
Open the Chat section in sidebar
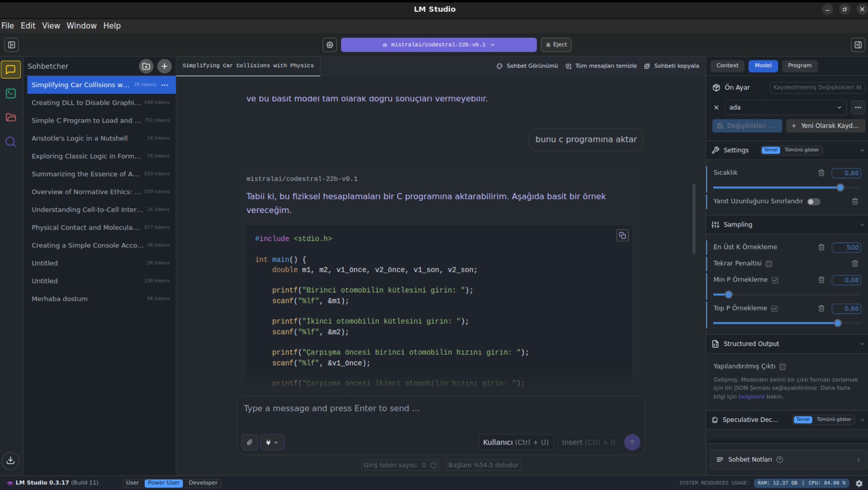tap(11, 70)
